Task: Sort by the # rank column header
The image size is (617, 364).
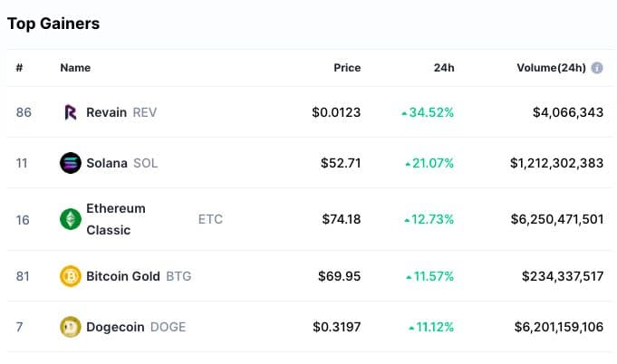Action: (x=19, y=68)
